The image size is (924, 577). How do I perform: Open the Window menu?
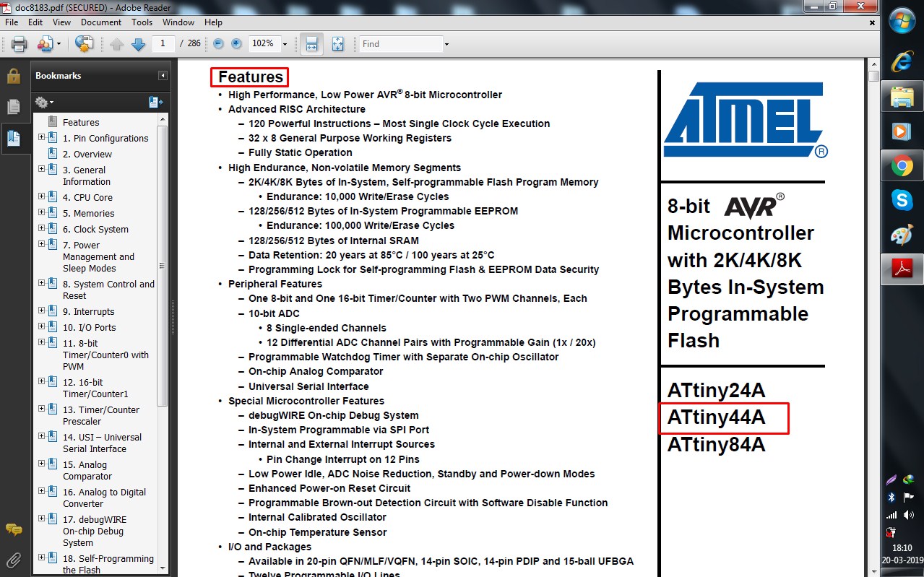tap(178, 22)
